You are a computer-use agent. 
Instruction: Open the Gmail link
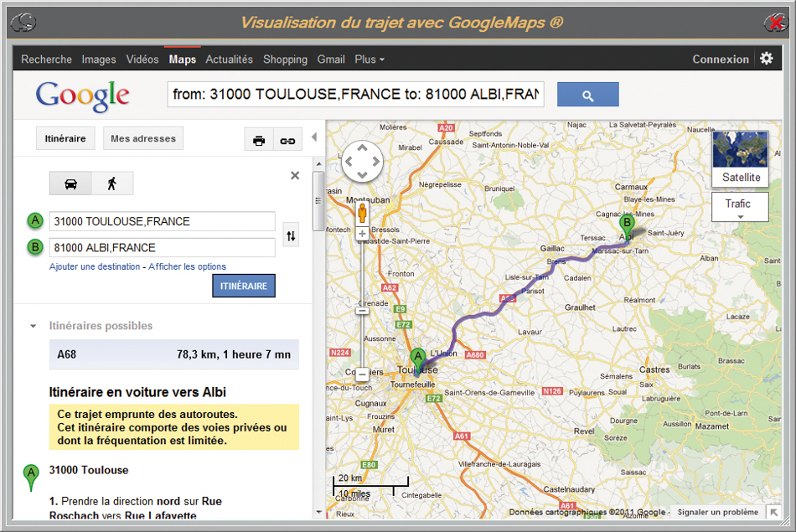(331, 59)
